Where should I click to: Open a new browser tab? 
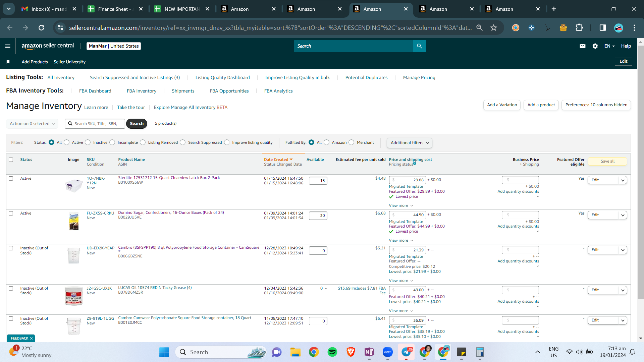[554, 9]
